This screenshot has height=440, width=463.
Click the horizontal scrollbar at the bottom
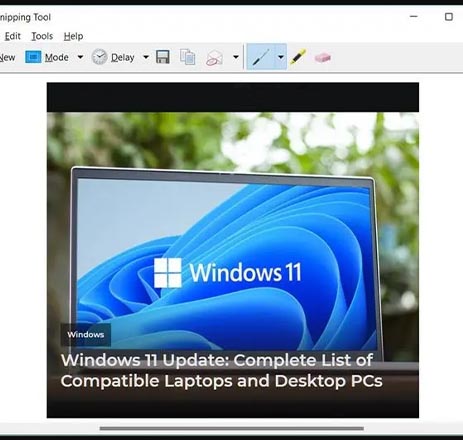(x=231, y=428)
